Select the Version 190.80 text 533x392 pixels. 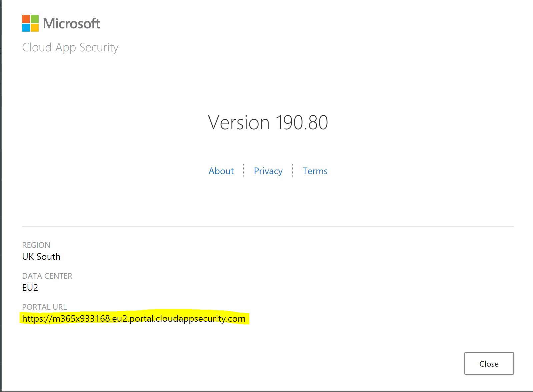click(268, 123)
